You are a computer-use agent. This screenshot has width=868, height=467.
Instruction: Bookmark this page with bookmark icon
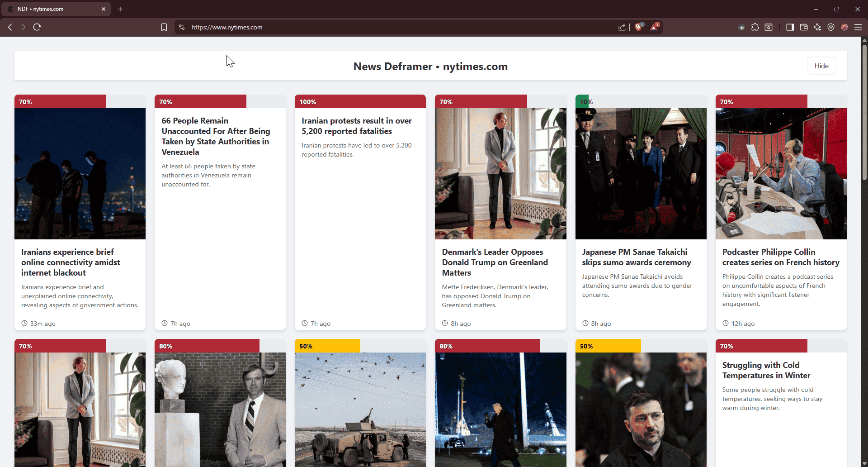pyautogui.click(x=164, y=27)
